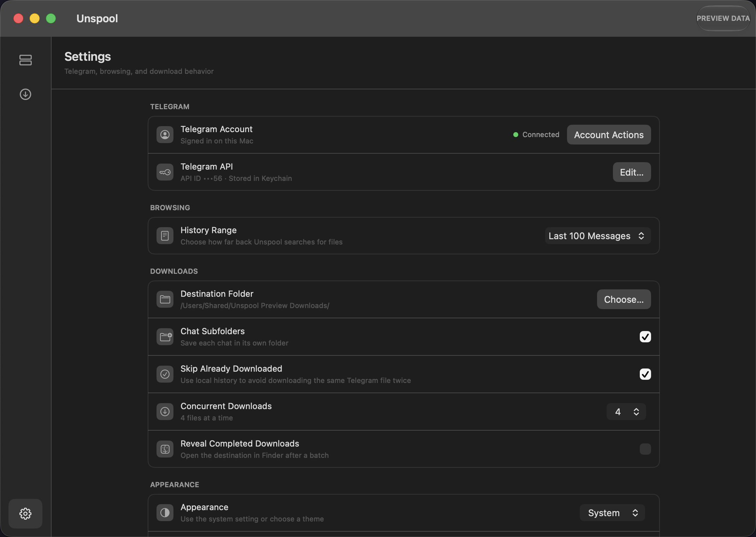Click the Reveal Completed Downloads Finder icon
Image resolution: width=756 pixels, height=537 pixels.
point(165,449)
